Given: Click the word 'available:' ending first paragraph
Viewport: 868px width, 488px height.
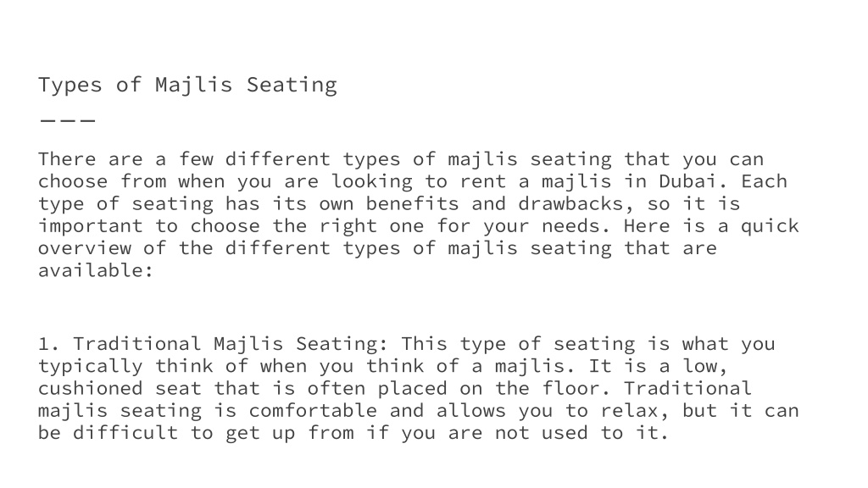Looking at the screenshot, I should pyautogui.click(x=96, y=270).
